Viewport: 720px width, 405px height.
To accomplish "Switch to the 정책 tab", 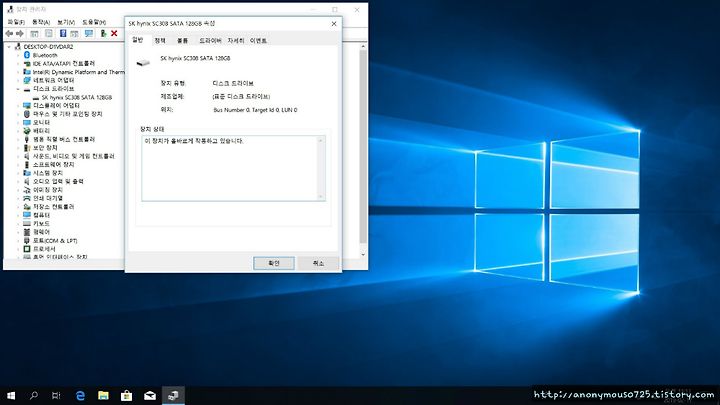I will coord(160,41).
